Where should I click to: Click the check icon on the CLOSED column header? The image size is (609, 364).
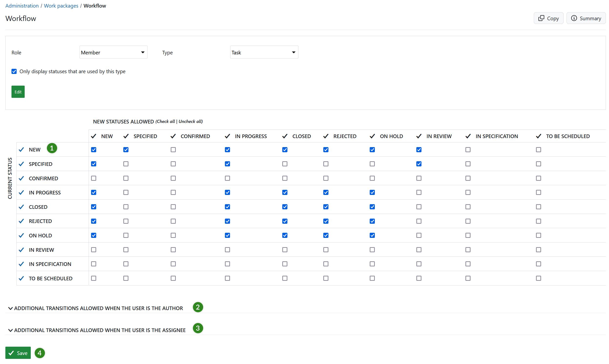pos(285,136)
